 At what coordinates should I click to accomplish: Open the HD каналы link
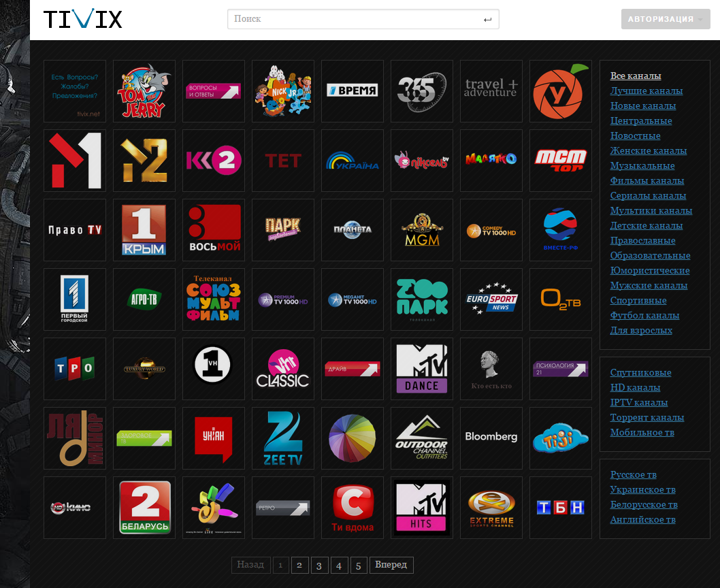click(x=635, y=387)
